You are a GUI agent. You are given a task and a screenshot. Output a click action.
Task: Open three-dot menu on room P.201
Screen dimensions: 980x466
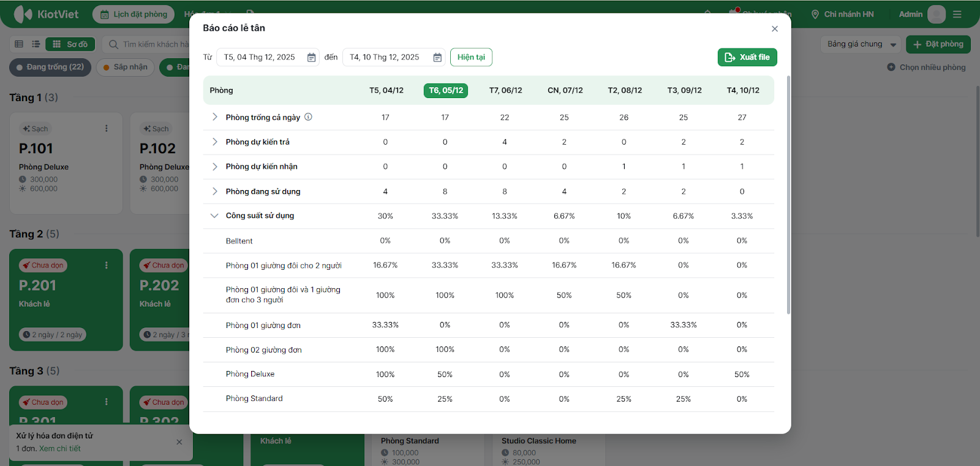[x=107, y=265]
